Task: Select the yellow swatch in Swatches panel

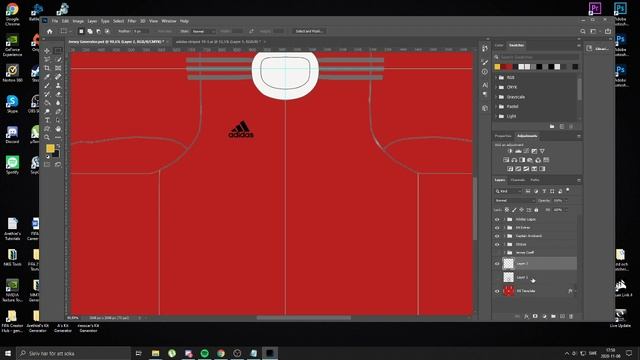Action: (x=497, y=67)
